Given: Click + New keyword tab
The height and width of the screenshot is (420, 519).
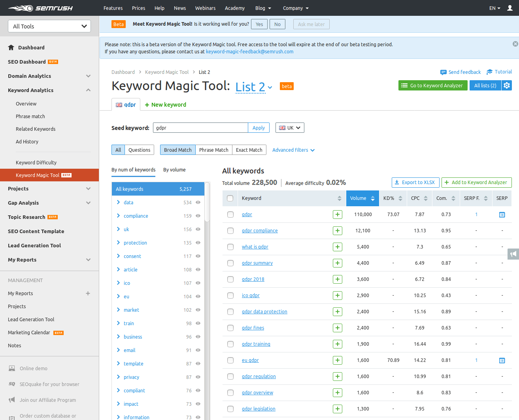Looking at the screenshot, I should pyautogui.click(x=165, y=105).
